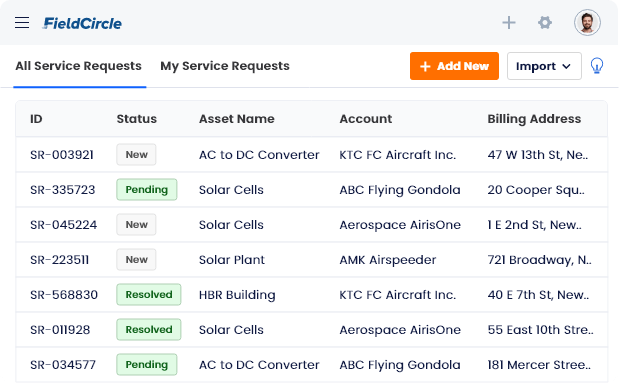Open service request SR-335723
Image resolution: width=619 pixels, height=383 pixels.
62,190
